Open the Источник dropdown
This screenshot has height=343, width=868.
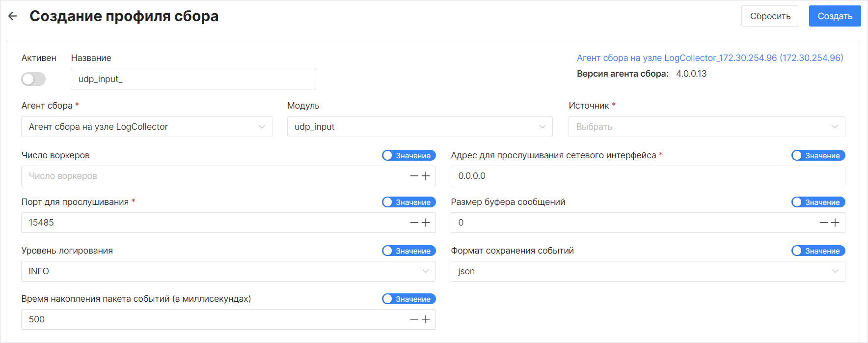click(x=707, y=127)
